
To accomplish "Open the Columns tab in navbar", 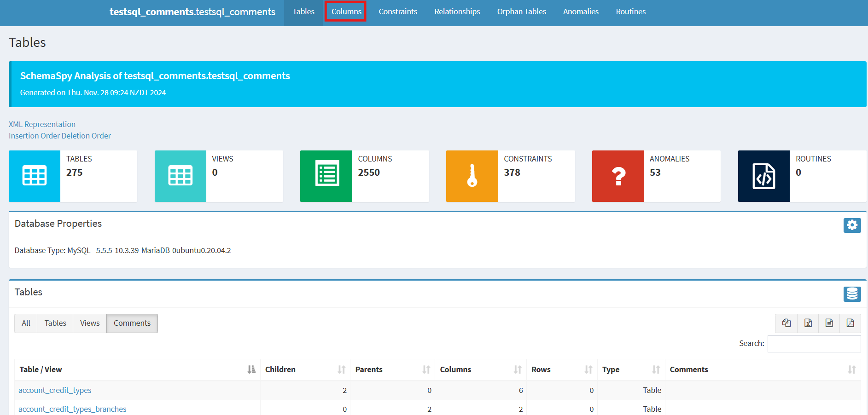I will tap(346, 12).
